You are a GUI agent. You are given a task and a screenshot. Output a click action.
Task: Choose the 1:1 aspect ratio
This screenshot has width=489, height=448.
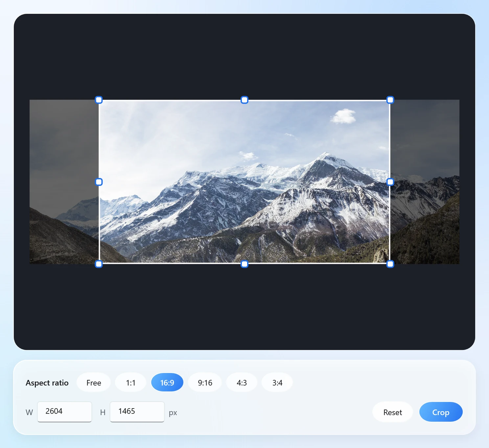pyautogui.click(x=130, y=383)
